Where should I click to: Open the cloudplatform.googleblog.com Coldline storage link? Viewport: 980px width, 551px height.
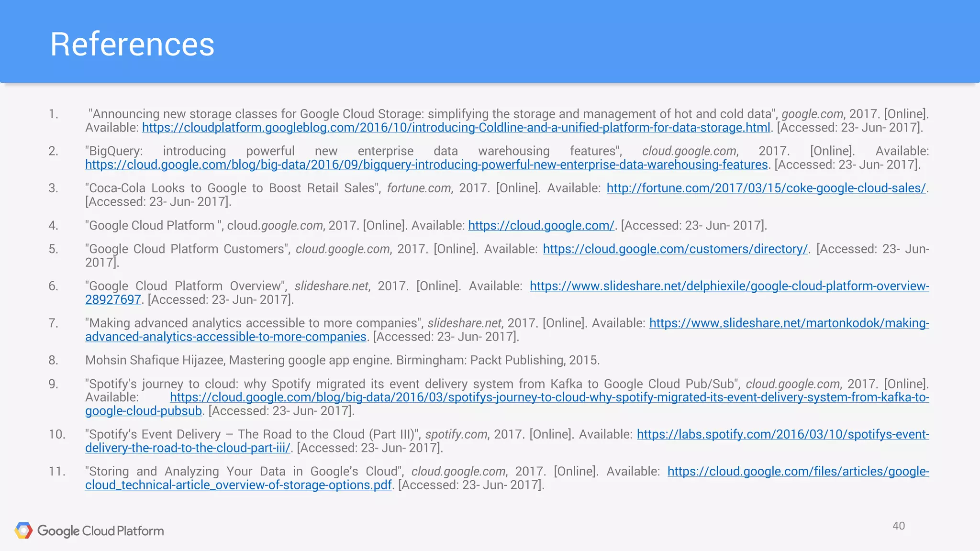pos(456,128)
